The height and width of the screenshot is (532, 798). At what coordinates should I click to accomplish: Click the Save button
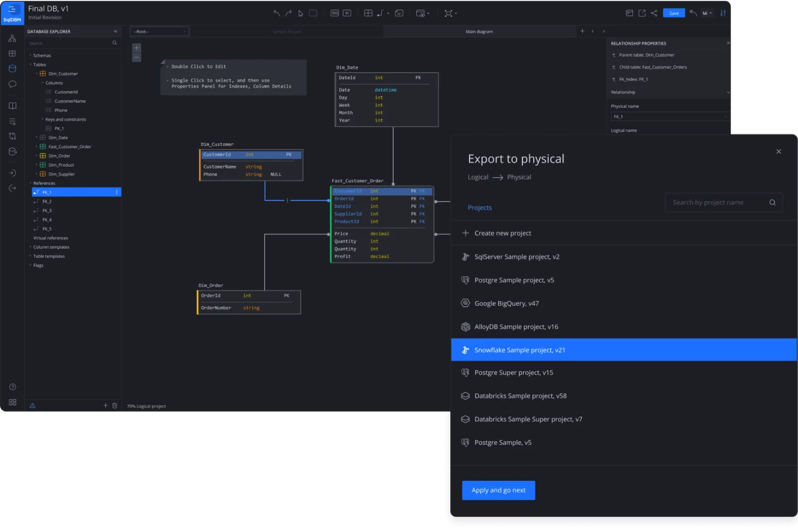(674, 13)
